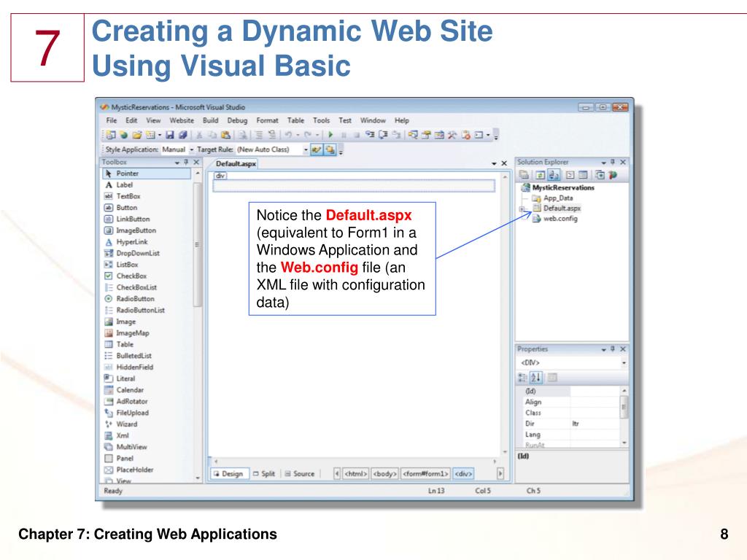Open the <DIV> object dropdown in Properties

pyautogui.click(x=624, y=363)
